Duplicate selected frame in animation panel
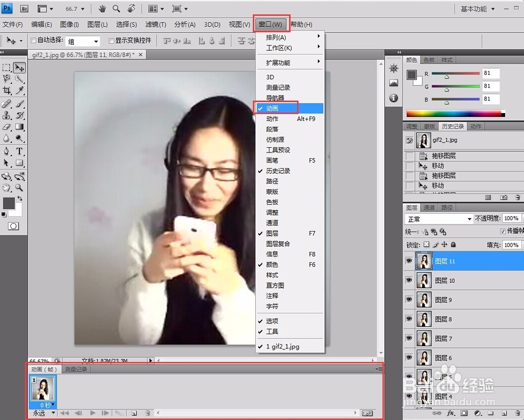524x420 pixels. coord(134,413)
